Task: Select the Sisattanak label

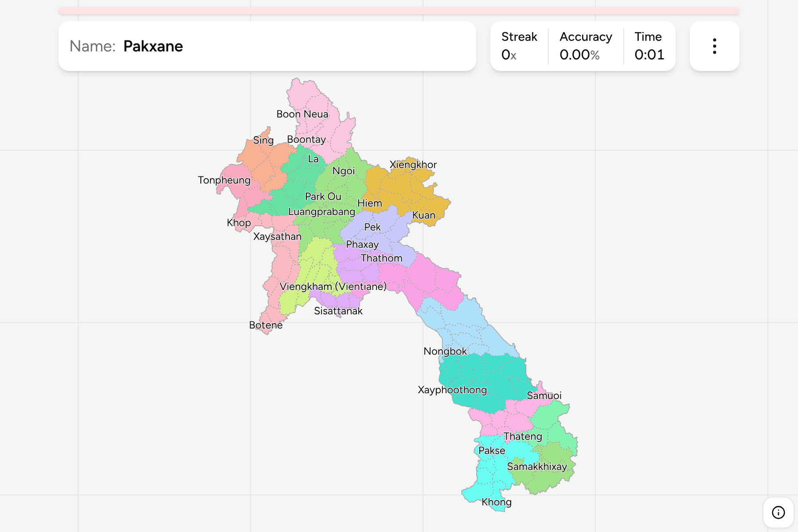Action: (x=338, y=311)
